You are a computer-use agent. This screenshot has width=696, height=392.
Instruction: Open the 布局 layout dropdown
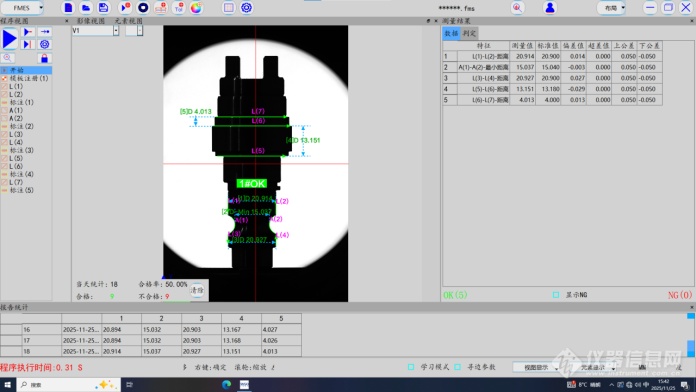[x=612, y=8]
